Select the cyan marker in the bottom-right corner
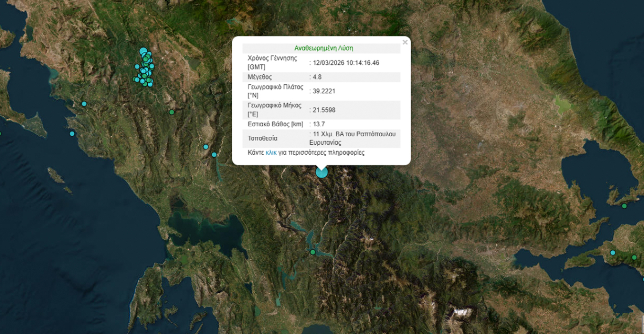644x334 pixels. click(613, 253)
